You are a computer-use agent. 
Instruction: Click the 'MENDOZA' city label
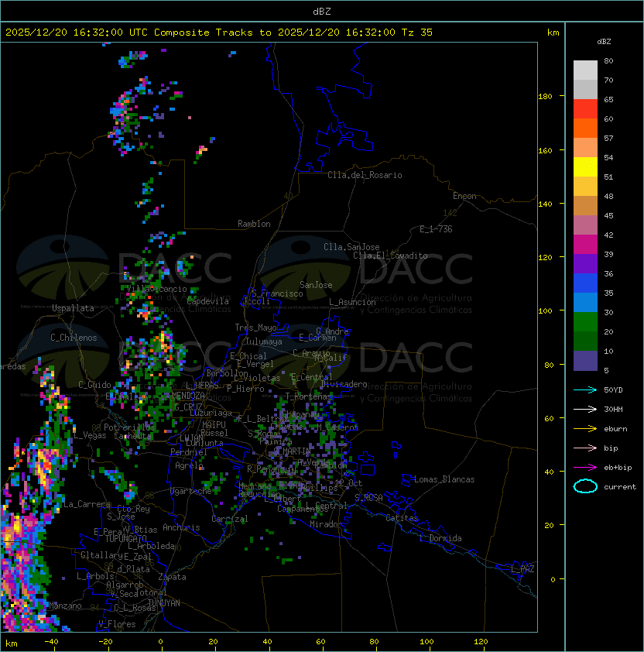pos(188,396)
